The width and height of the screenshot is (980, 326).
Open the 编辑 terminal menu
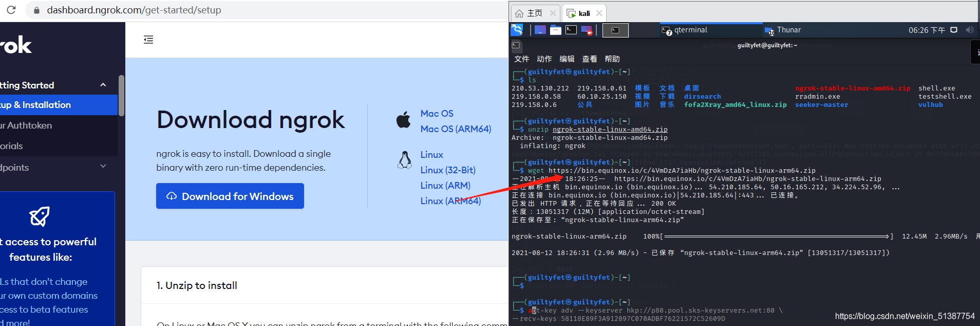point(567,59)
